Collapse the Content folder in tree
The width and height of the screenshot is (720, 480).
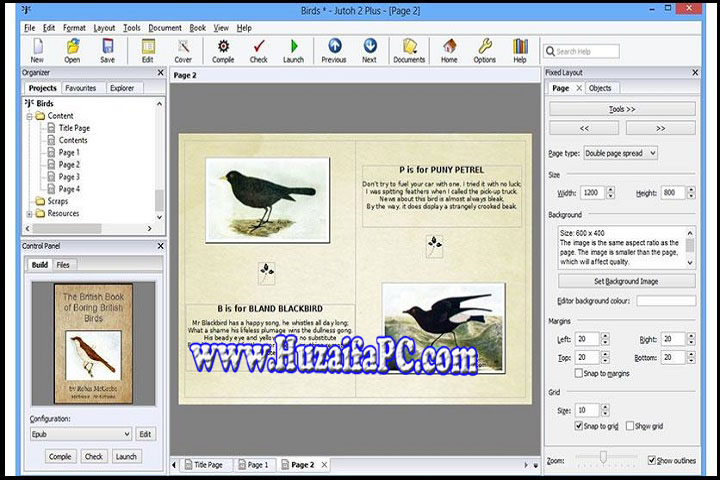[x=29, y=116]
